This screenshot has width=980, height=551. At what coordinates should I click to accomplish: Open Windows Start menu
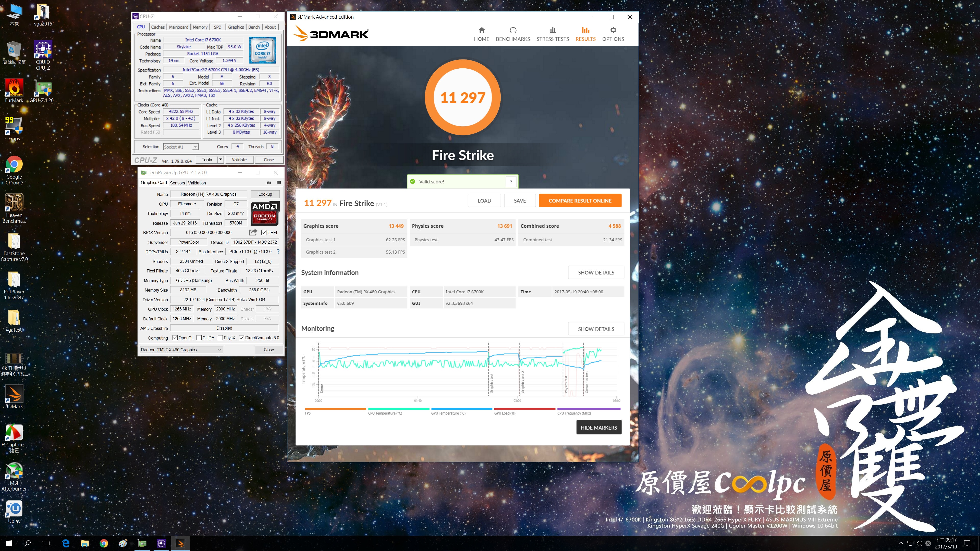click(9, 543)
